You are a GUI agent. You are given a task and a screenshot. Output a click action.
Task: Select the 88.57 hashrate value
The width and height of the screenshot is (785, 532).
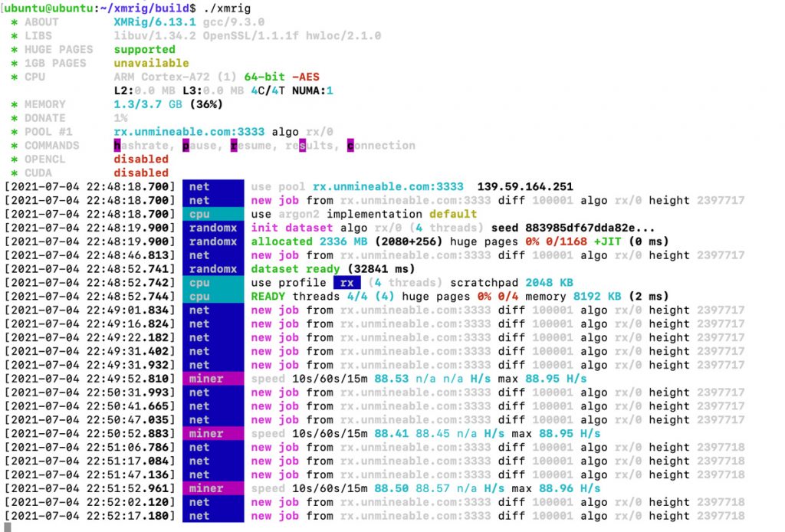[432, 488]
